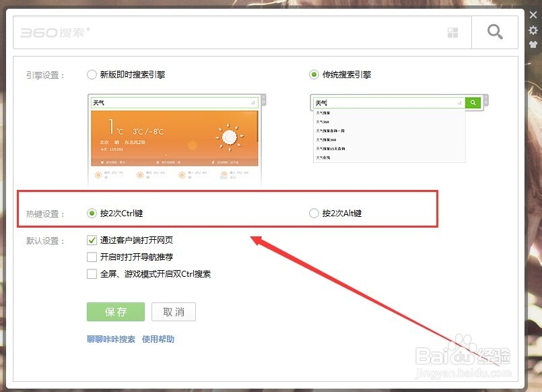Uncheck 通过客户端打开网页
542x392 pixels.
pyautogui.click(x=92, y=240)
